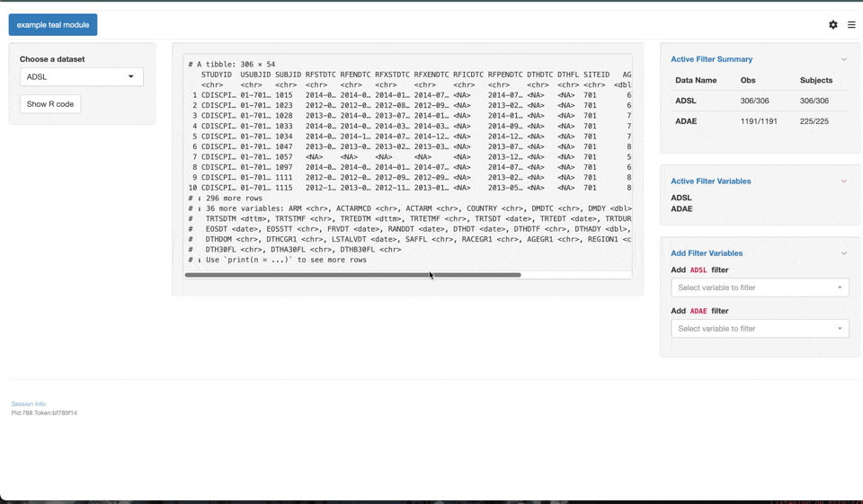Screen dimensions: 863x504
Task: Select the ADSL row in filter summary table
Action: (x=760, y=102)
